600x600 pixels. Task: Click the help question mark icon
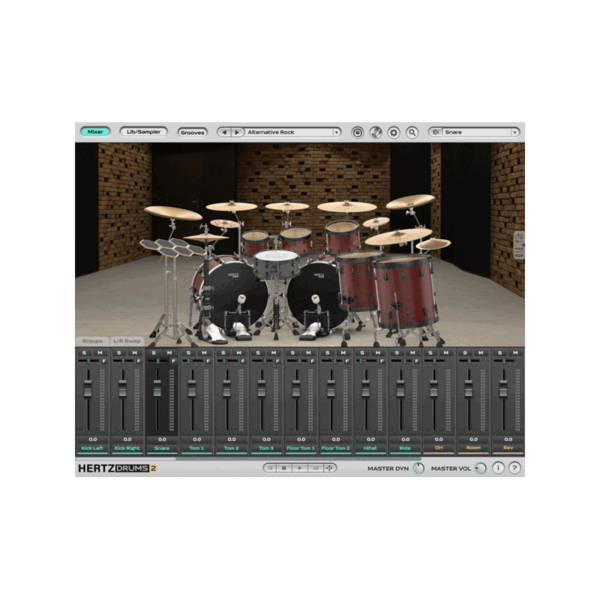(x=515, y=468)
